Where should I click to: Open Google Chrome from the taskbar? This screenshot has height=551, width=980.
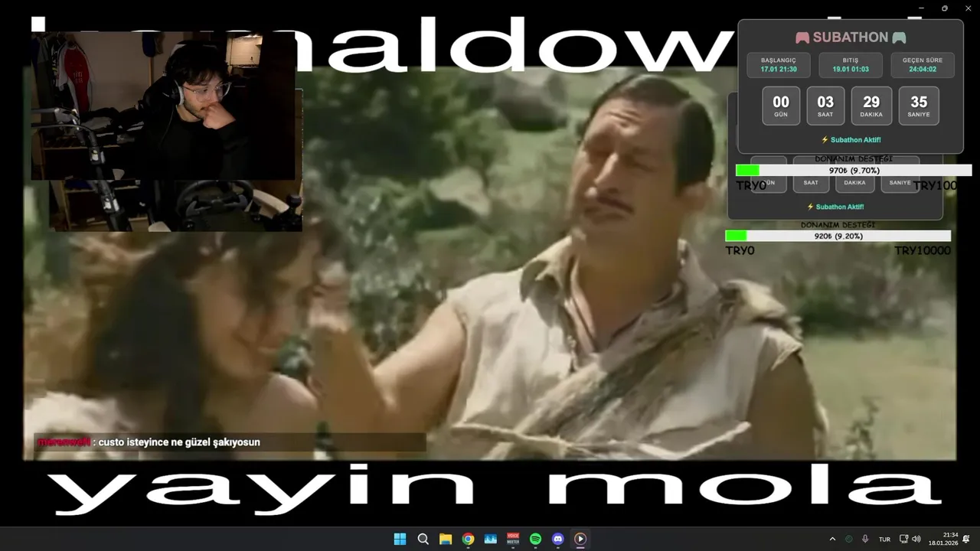pyautogui.click(x=468, y=539)
